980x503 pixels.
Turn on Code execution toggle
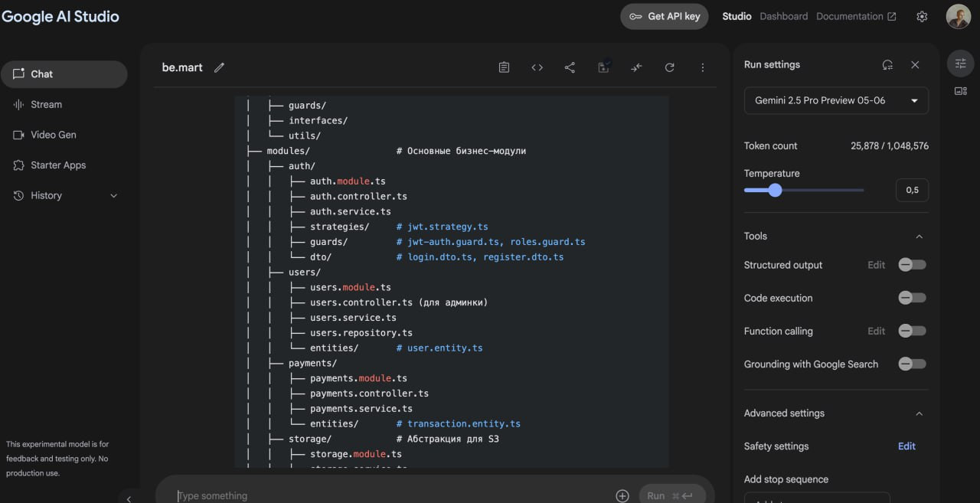point(911,298)
